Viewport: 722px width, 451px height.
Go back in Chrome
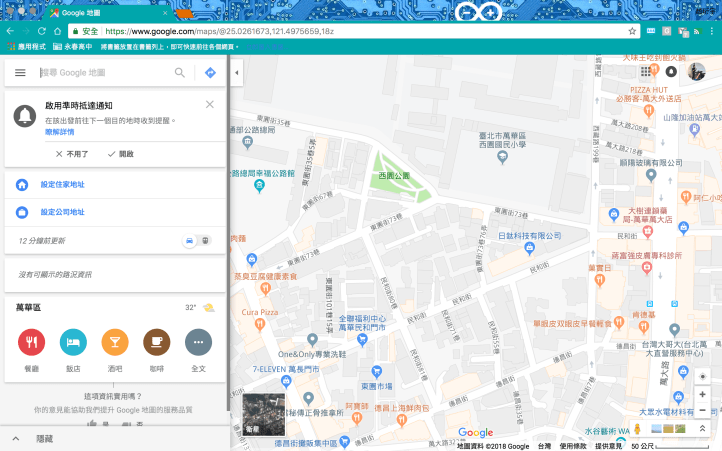click(x=10, y=31)
